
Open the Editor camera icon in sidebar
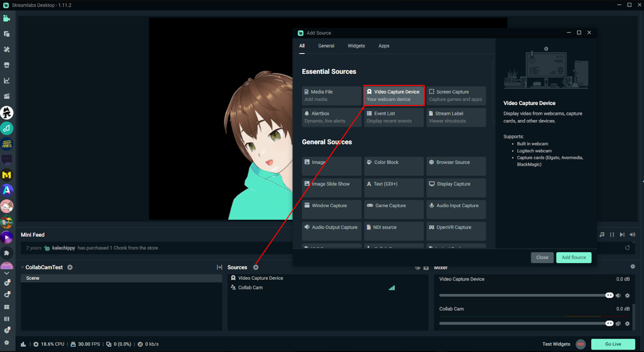pyautogui.click(x=7, y=18)
